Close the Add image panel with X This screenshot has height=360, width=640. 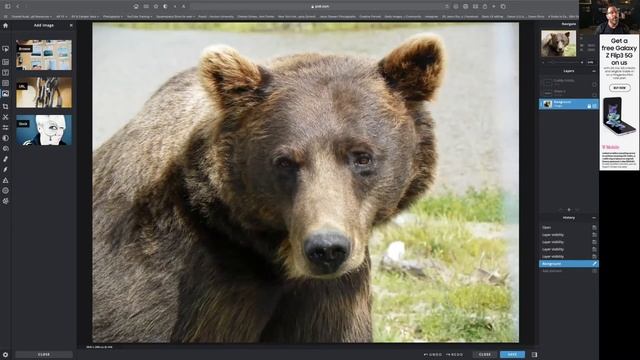click(71, 25)
